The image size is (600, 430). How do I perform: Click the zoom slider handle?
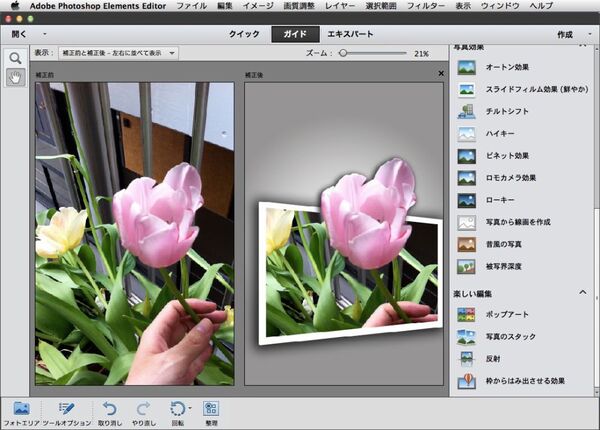(343, 53)
